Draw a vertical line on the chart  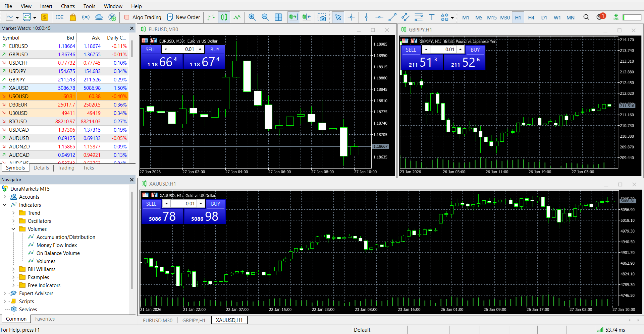tap(366, 17)
